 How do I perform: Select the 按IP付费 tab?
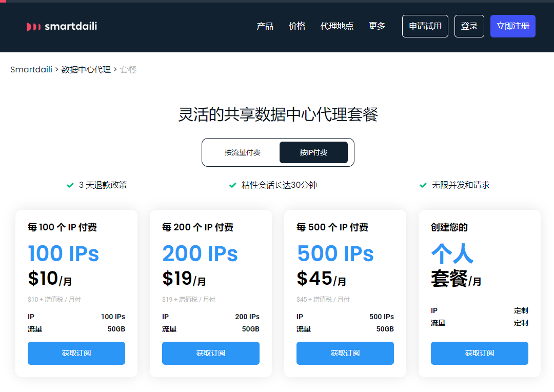(313, 152)
